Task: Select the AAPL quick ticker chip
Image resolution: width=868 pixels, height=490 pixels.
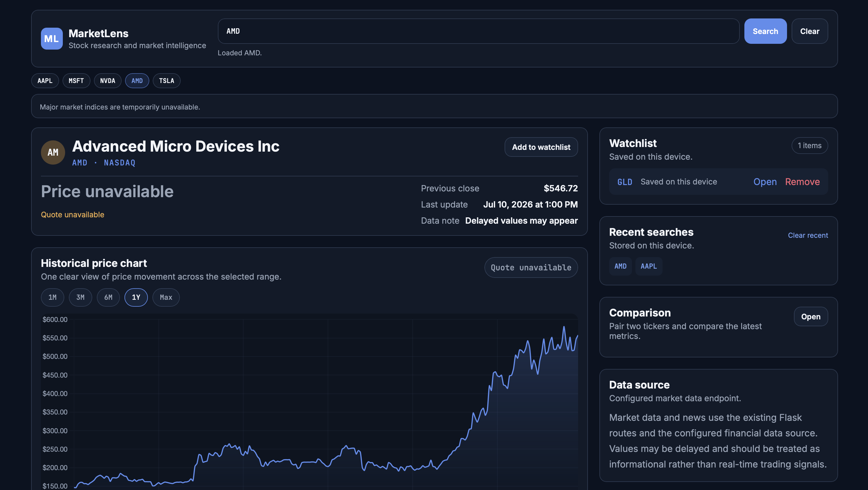Action: pos(45,80)
